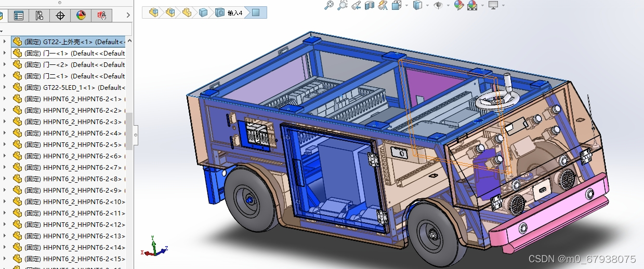Viewport: 644px width, 269px height.
Task: Open the PropertyManager tab
Action: tap(19, 16)
